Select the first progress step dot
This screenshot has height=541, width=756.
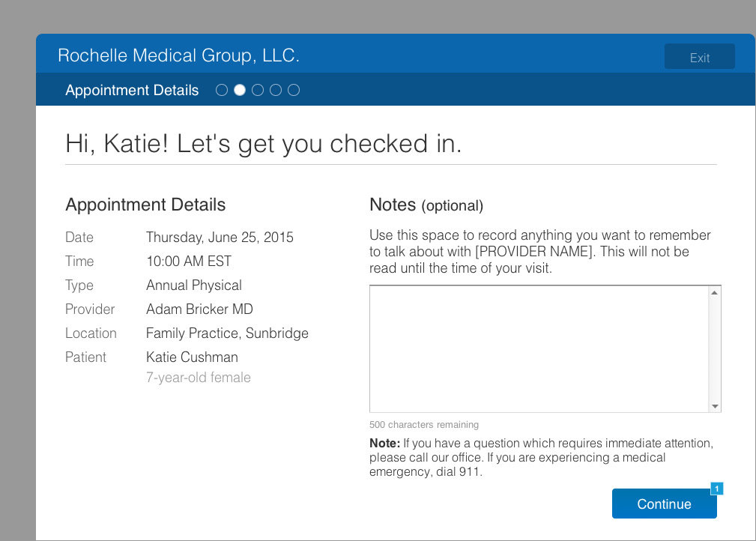pyautogui.click(x=222, y=90)
